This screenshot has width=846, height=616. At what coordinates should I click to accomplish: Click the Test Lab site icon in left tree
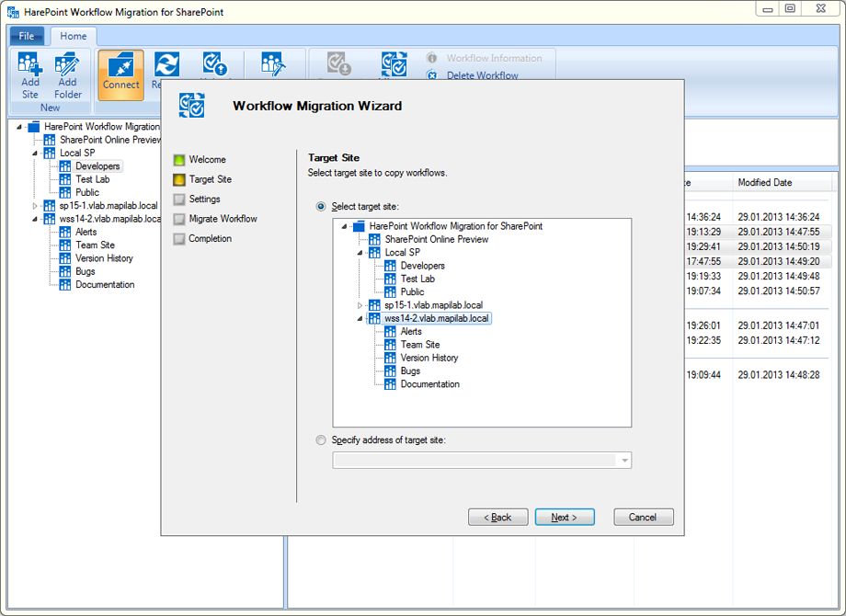[x=65, y=179]
